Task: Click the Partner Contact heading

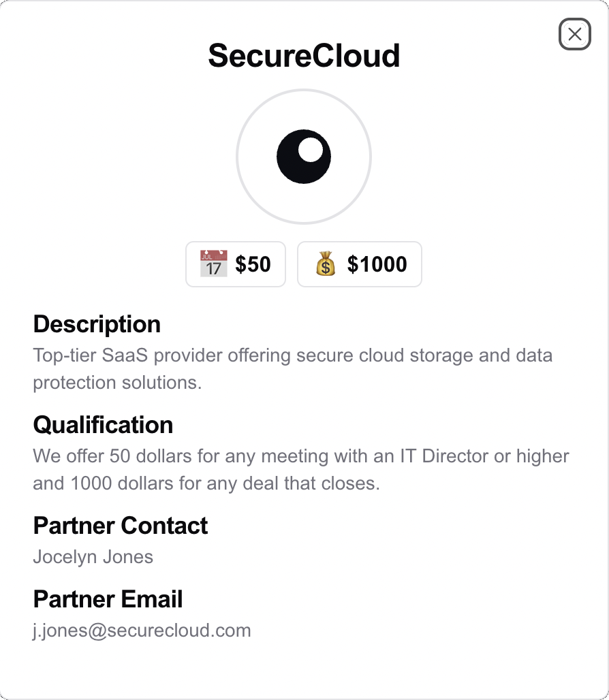Action: 121,526
